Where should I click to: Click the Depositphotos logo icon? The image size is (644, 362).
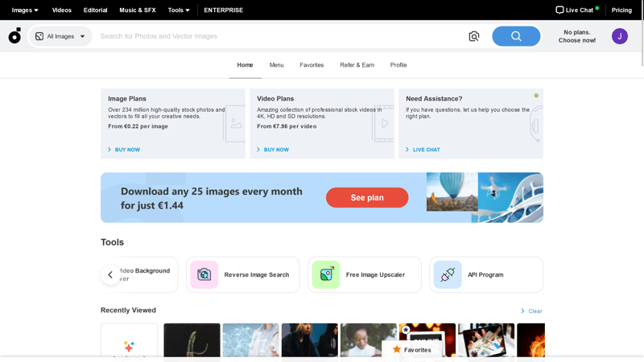[14, 36]
